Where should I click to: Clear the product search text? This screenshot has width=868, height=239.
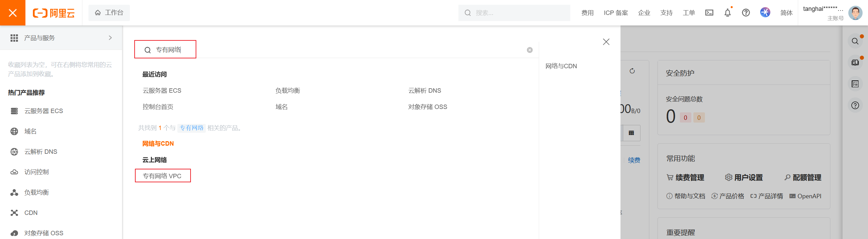tap(530, 50)
